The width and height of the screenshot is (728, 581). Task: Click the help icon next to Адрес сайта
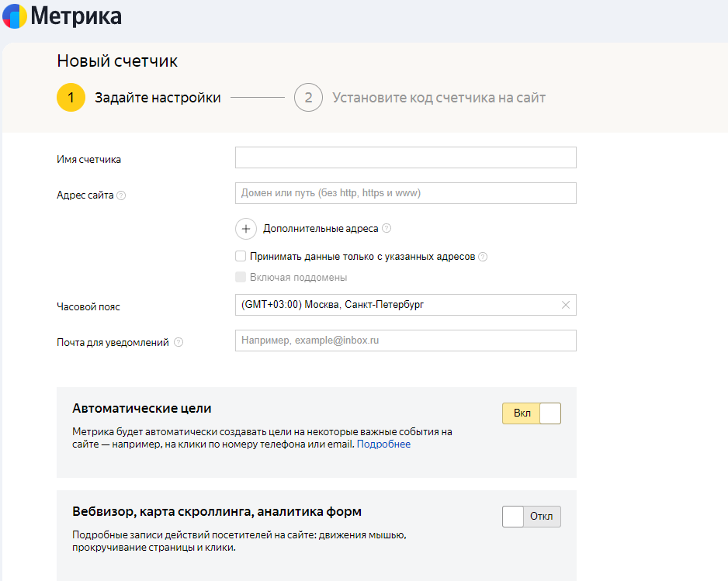(x=121, y=195)
